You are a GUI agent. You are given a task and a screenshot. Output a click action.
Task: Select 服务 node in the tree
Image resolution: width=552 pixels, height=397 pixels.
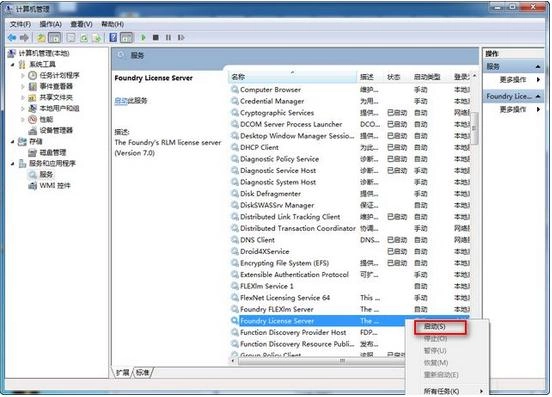click(x=46, y=175)
